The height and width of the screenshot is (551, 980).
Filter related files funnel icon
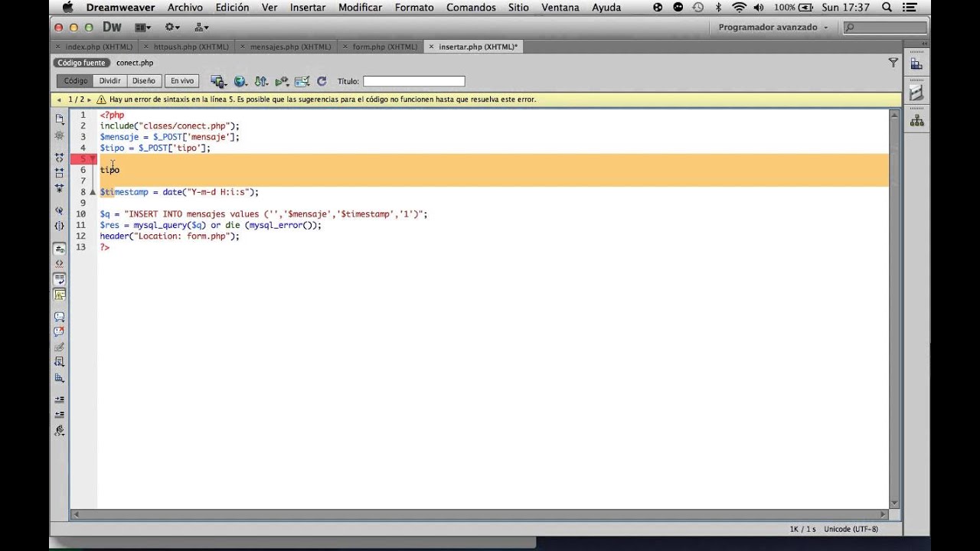point(893,63)
